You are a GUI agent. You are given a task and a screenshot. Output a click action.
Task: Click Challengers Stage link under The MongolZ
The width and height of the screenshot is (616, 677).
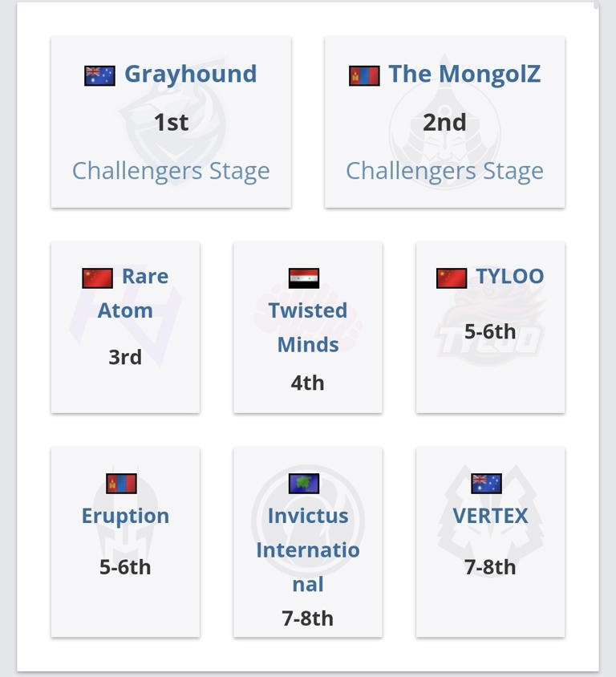tap(444, 171)
